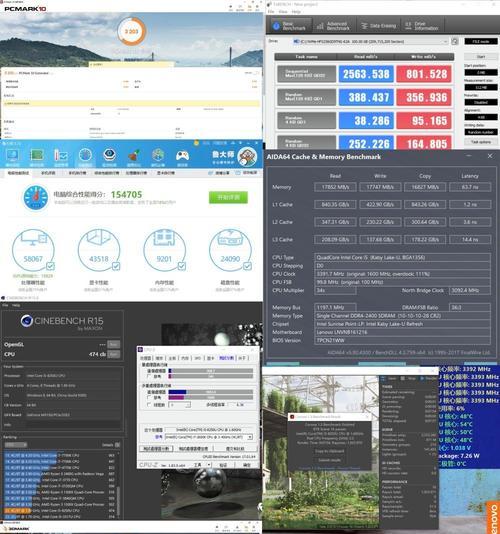Image resolution: width=500 pixels, height=534 pixels.
Task: Click the Start button in TxBENCH
Action: 481,57
